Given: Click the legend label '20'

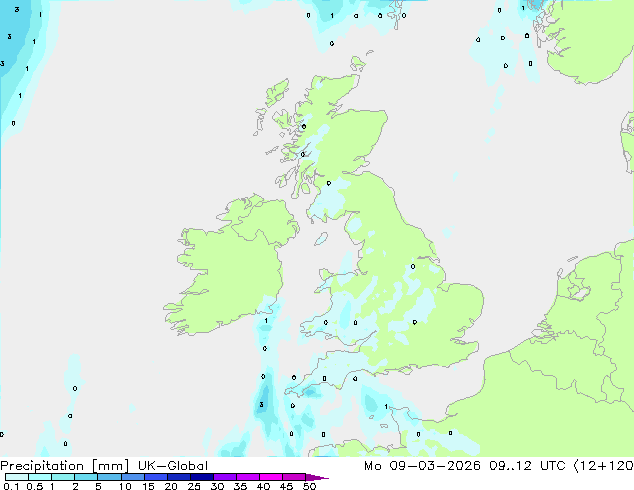Looking at the screenshot, I should point(171,486).
